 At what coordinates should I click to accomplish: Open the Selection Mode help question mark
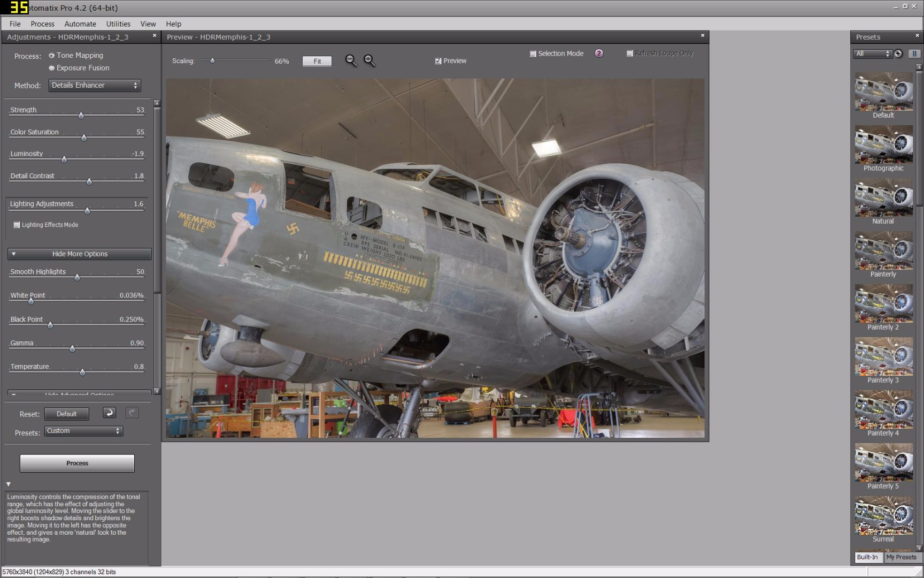pyautogui.click(x=599, y=54)
